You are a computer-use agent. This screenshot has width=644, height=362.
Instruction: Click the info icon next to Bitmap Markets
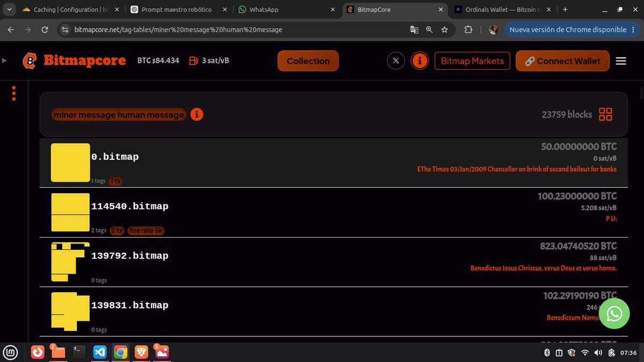tap(419, 61)
